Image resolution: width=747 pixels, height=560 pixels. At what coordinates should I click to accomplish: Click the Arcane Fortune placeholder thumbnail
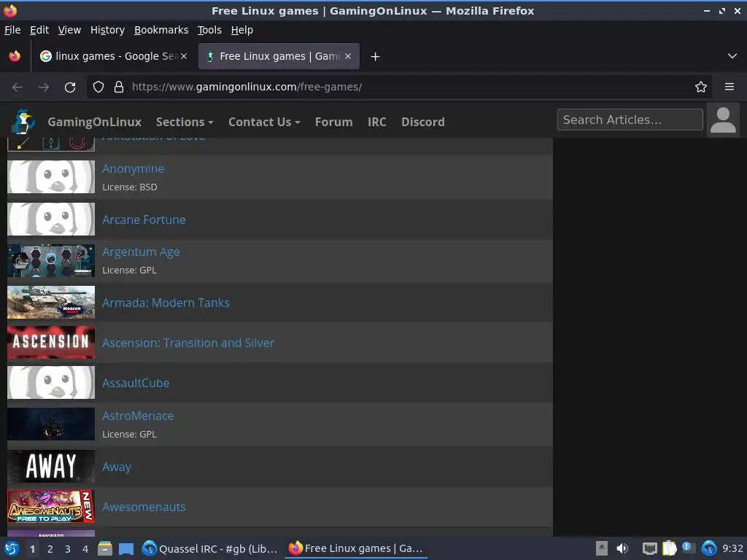click(51, 219)
